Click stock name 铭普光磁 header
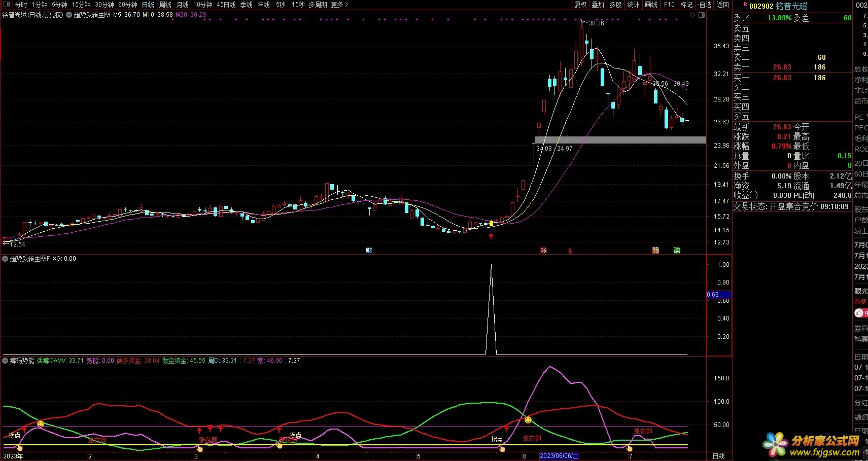Viewport: 868px width, 461px height. tap(791, 6)
